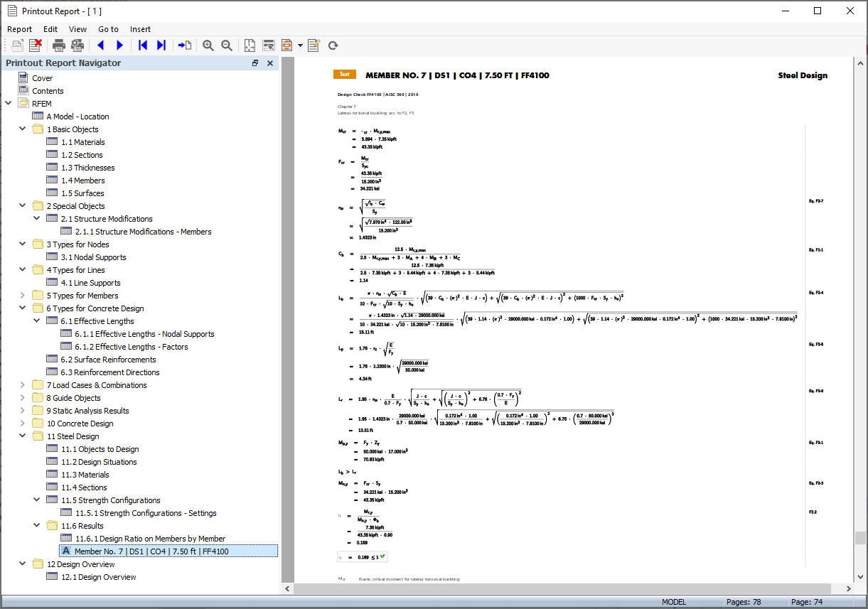Select the Zoom In magnifier icon
868x609 pixels.
tap(208, 45)
